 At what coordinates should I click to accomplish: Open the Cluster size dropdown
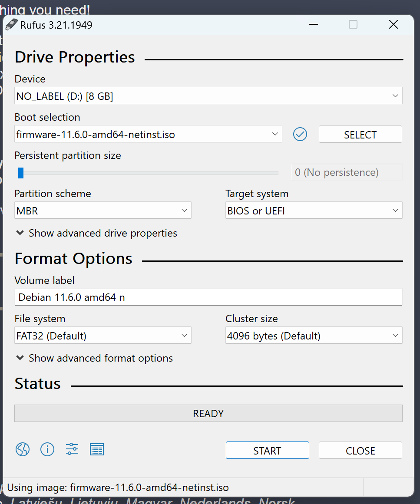(314, 336)
